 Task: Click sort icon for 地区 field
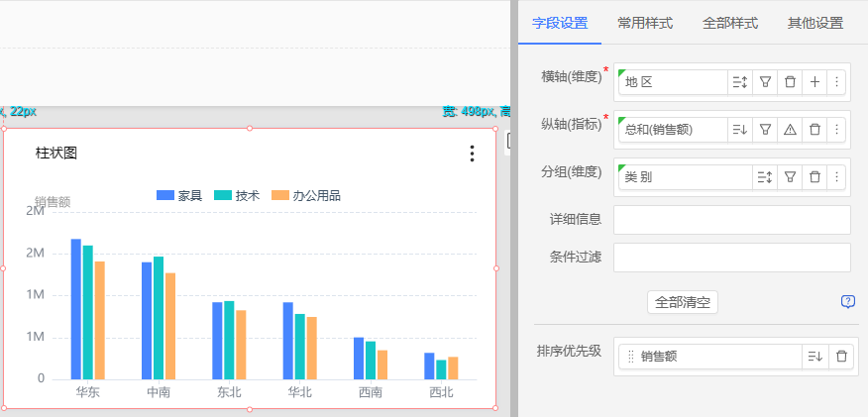(x=739, y=82)
